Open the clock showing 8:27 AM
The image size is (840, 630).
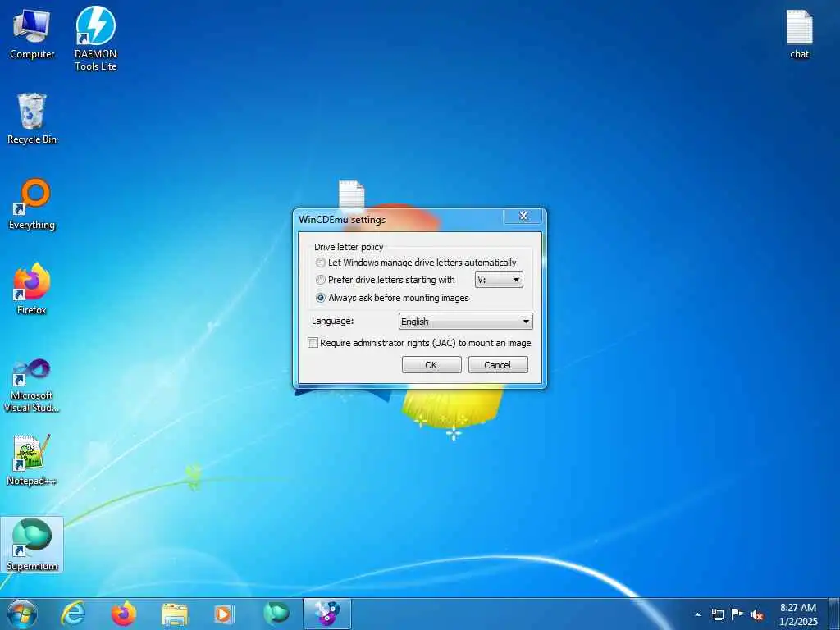point(798,614)
